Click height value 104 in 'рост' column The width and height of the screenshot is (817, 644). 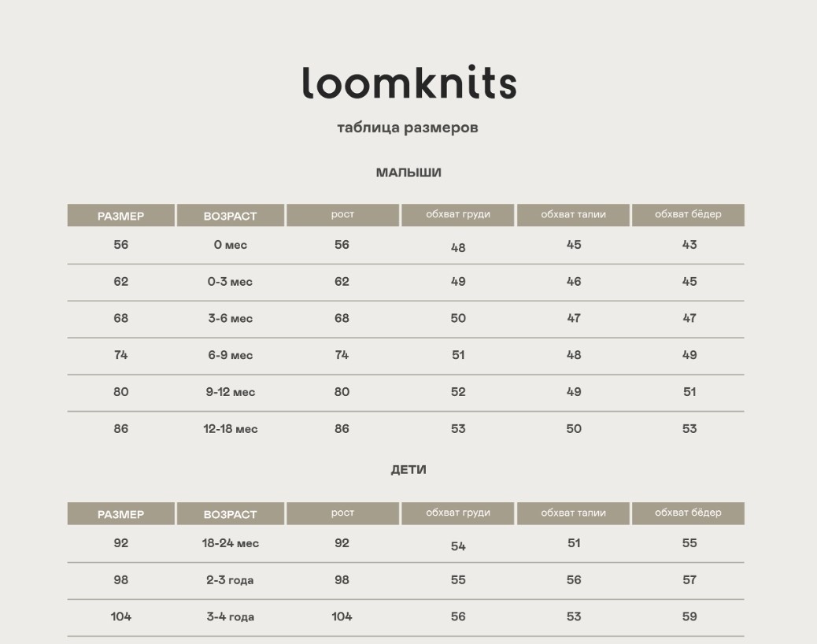click(x=342, y=617)
